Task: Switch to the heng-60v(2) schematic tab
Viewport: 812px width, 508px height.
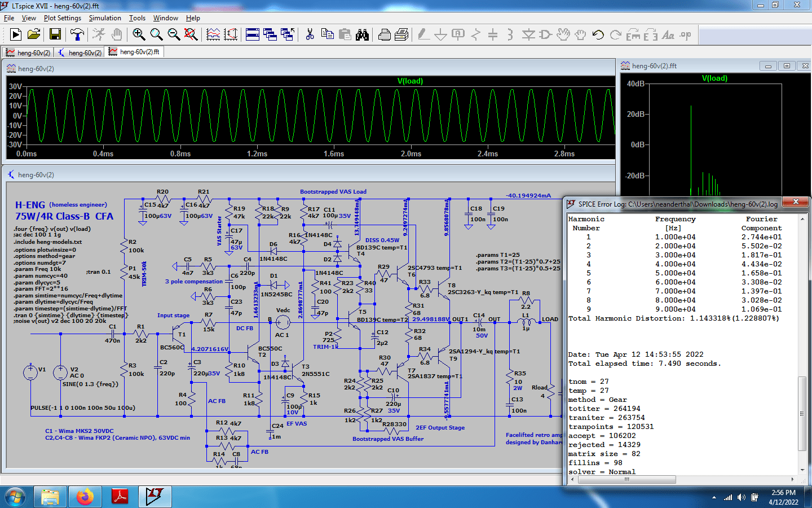Action: pyautogui.click(x=80, y=52)
